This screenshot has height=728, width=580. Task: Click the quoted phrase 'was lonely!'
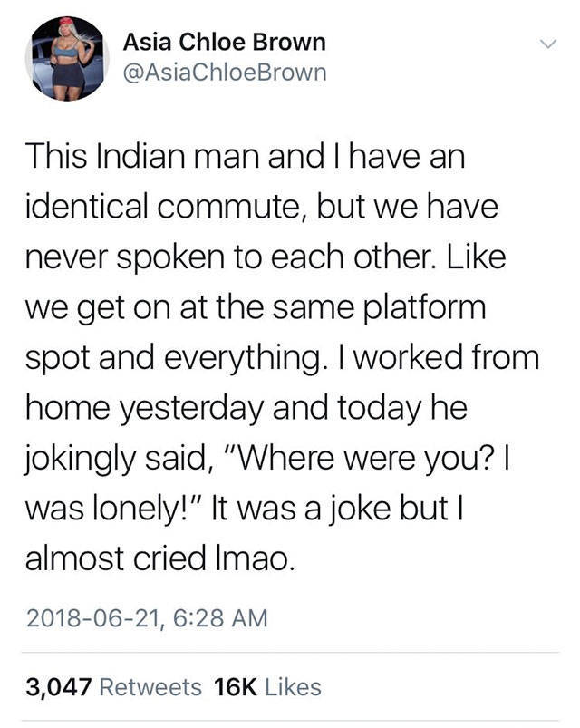click(110, 508)
